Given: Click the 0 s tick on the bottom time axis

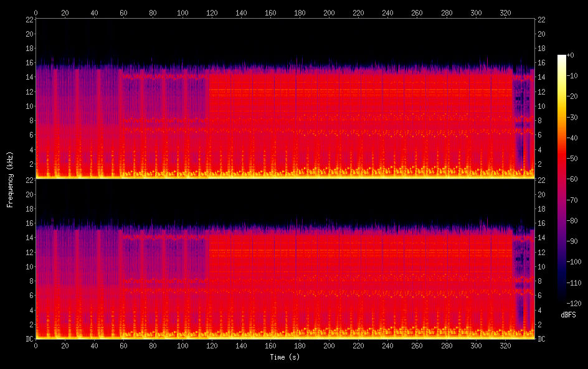Looking at the screenshot, I should [x=36, y=345].
